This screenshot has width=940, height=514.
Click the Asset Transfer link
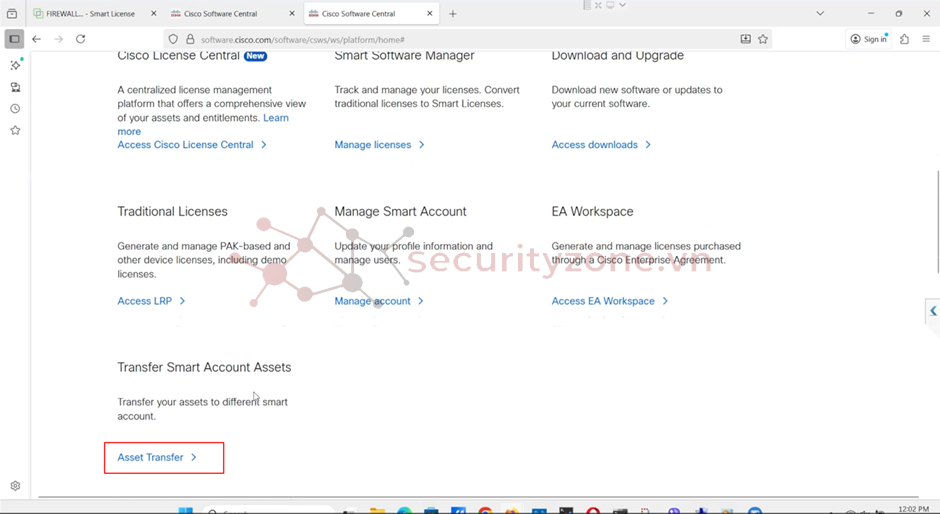[150, 457]
